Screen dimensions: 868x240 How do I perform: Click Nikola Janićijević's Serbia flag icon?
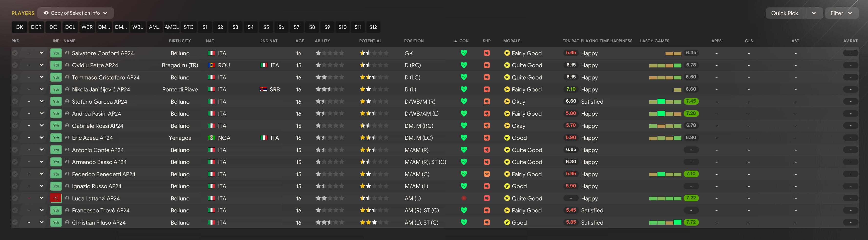(x=263, y=89)
